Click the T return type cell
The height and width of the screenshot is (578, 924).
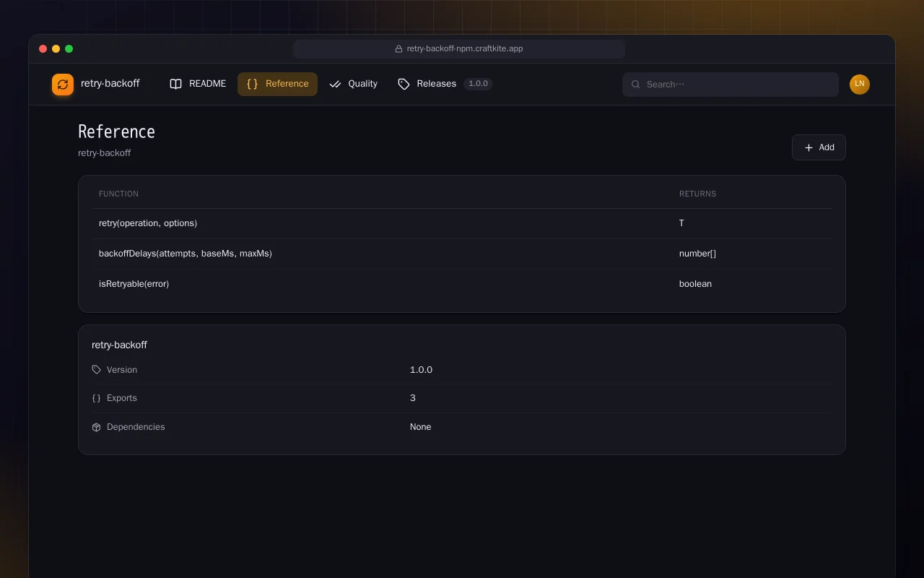[x=681, y=223]
